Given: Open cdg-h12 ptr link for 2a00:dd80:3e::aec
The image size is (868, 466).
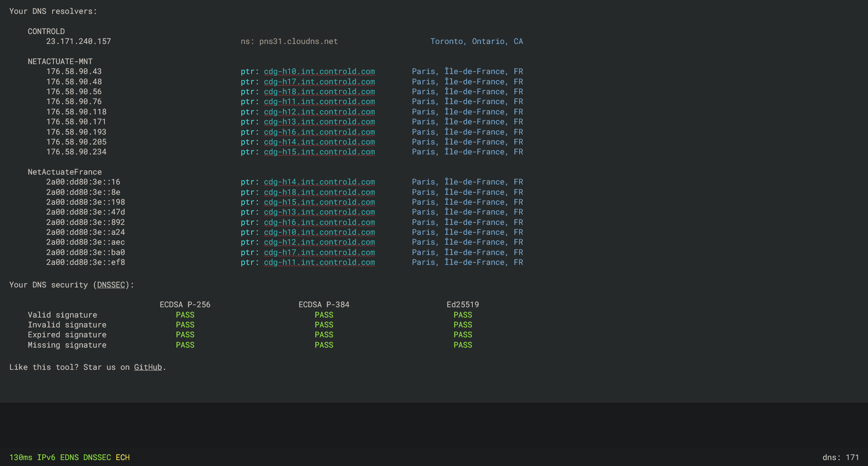Looking at the screenshot, I should (x=319, y=242).
